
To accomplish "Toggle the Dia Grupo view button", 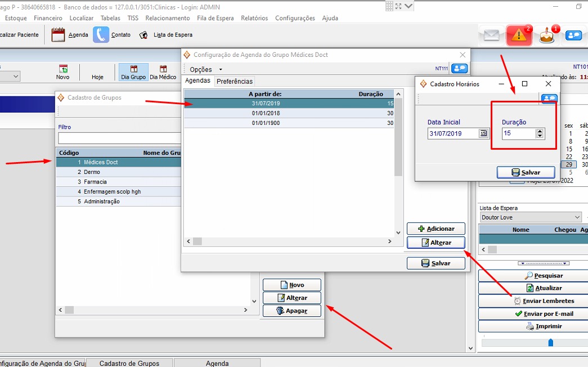I will pos(133,73).
